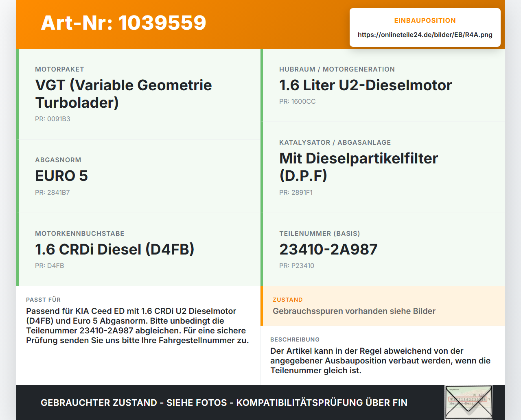The height and width of the screenshot is (420, 521).
Task: Click the 1.6 CRDi Diesel (D4FB) value
Action: 115,250
